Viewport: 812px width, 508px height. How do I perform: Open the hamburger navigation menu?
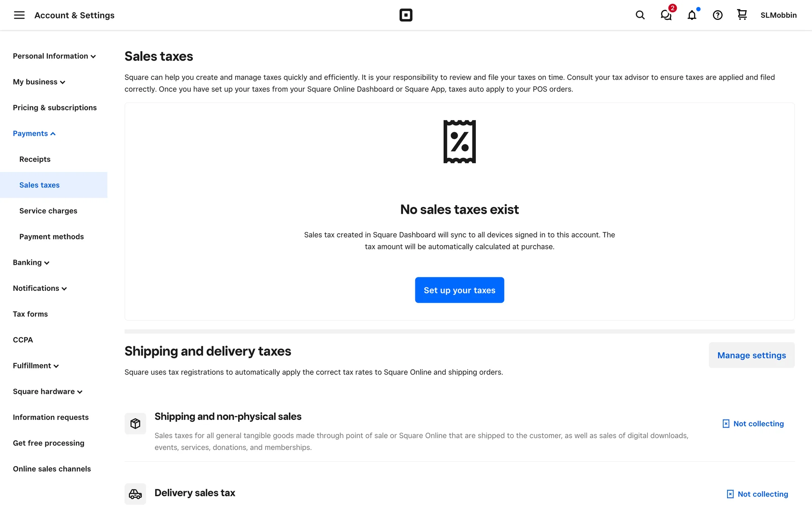[x=19, y=15]
